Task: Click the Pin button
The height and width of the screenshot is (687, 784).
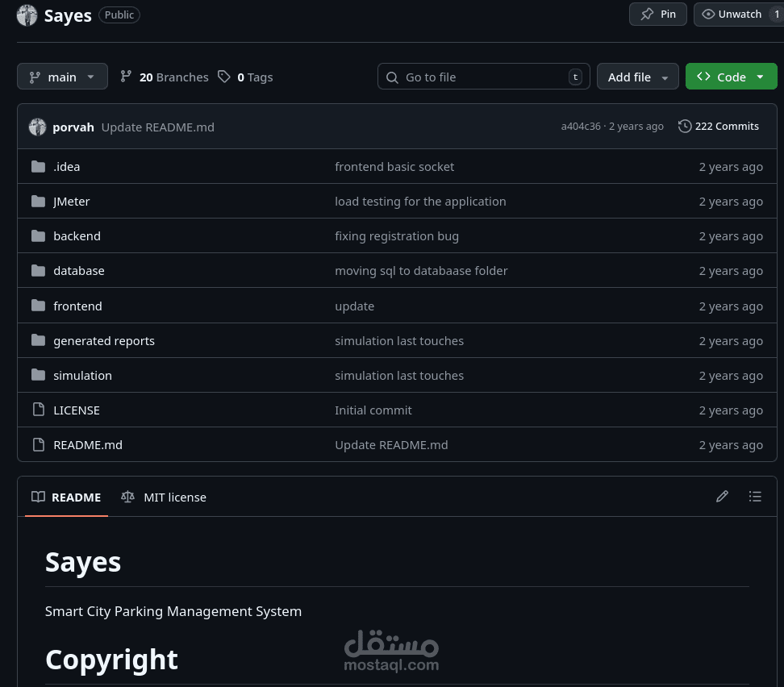Action: tap(657, 14)
